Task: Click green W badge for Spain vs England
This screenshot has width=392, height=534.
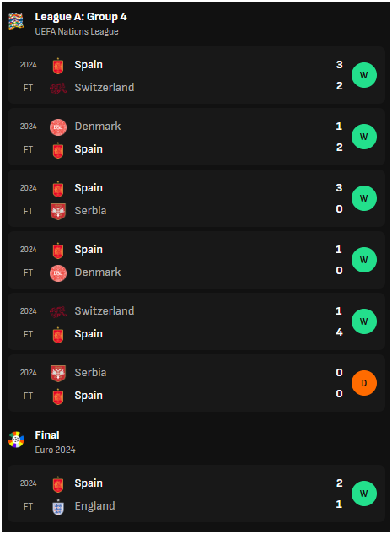Action: coord(363,494)
